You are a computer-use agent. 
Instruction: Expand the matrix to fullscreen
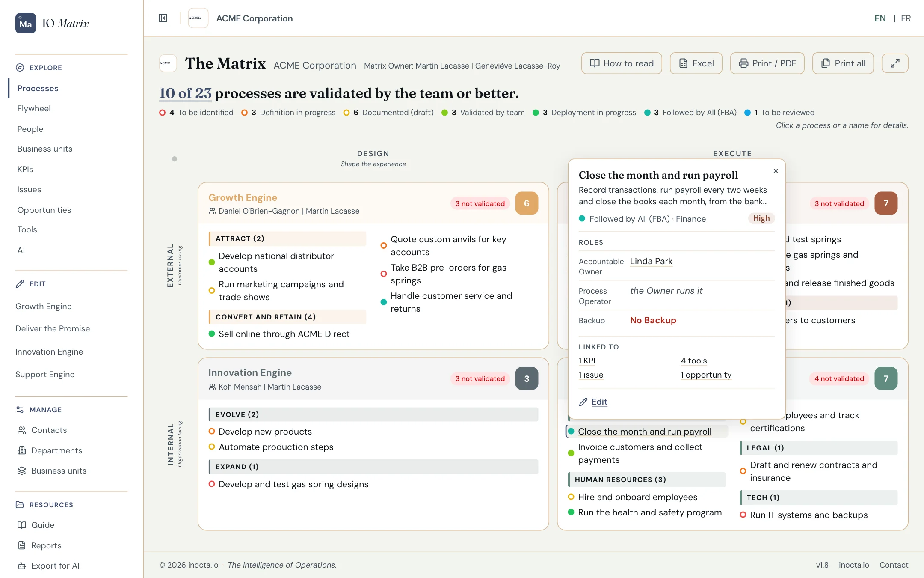(895, 63)
